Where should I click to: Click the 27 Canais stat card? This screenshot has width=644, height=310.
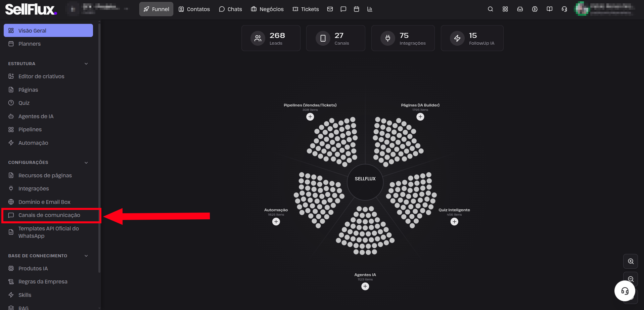tap(335, 38)
